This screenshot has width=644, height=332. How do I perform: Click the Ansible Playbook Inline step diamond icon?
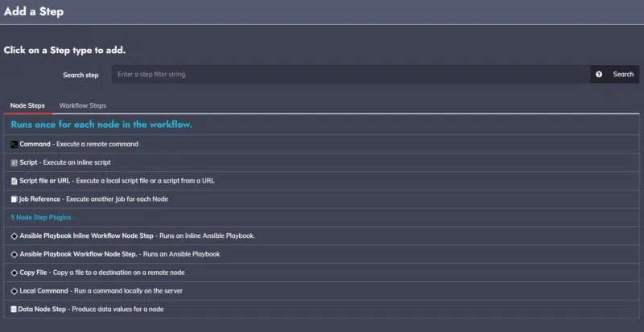pos(14,236)
